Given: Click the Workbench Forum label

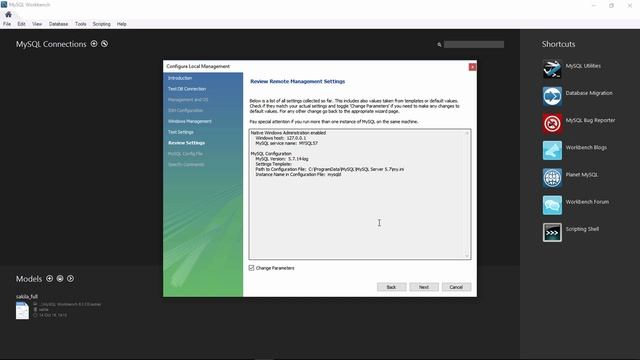Looking at the screenshot, I should [587, 202].
